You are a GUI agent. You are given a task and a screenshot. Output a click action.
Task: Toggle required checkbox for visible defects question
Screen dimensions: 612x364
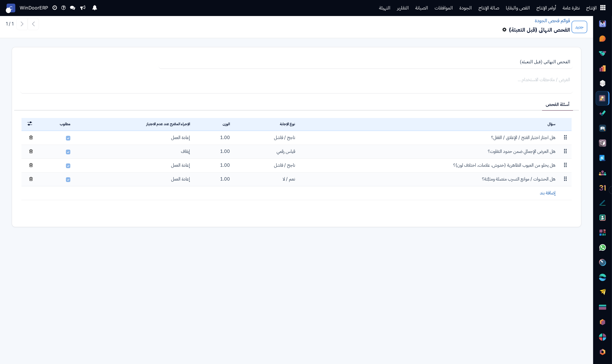point(68,166)
